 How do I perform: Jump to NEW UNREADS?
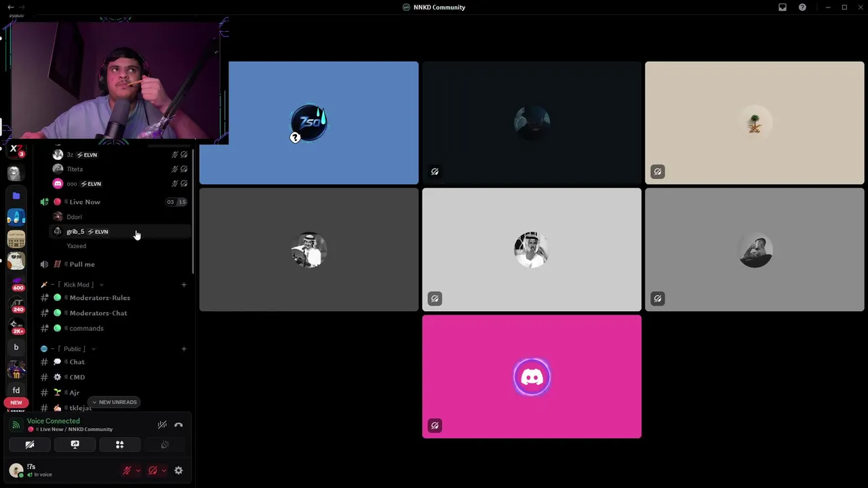pos(114,402)
